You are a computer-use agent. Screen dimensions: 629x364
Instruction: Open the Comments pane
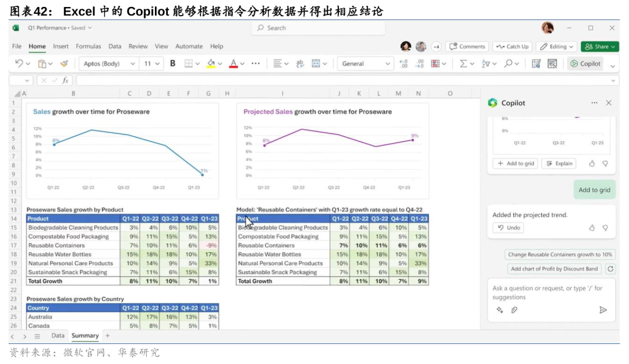tap(467, 47)
